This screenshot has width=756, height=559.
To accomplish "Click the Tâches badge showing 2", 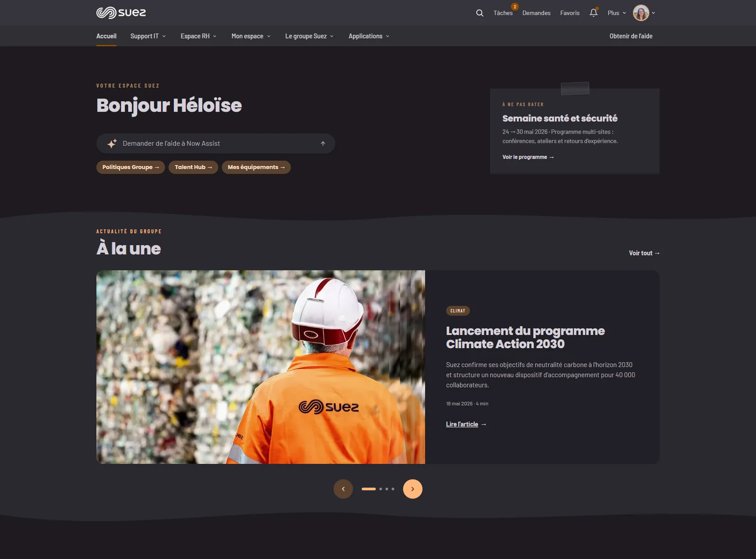I will click(515, 7).
